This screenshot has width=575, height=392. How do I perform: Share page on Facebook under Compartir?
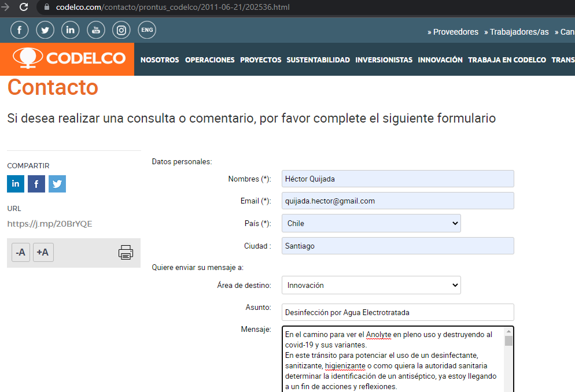[36, 184]
